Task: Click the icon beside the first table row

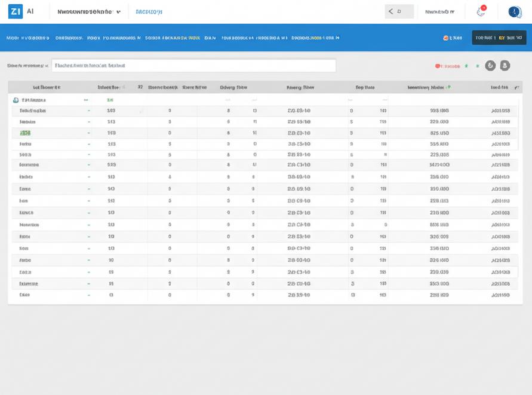Action: click(x=16, y=100)
